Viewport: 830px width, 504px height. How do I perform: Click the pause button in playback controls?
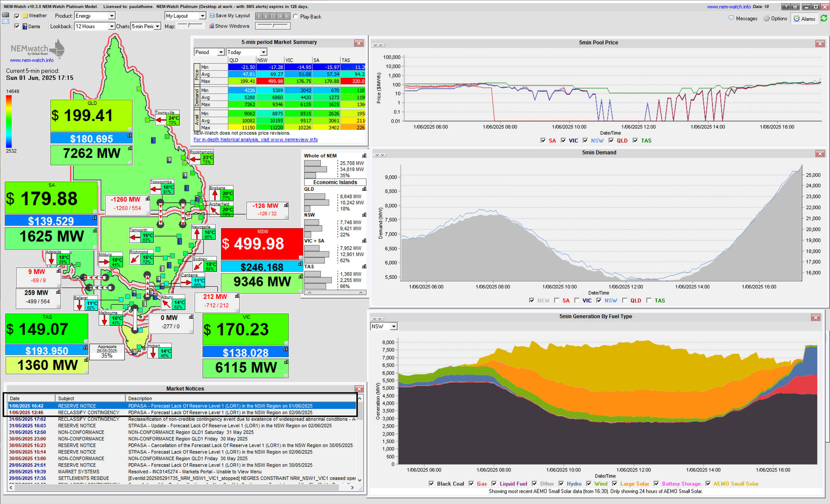[273, 16]
